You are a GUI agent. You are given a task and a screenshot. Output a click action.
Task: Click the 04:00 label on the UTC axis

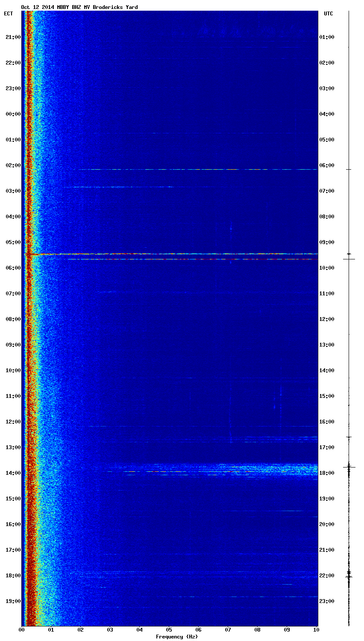click(327, 114)
